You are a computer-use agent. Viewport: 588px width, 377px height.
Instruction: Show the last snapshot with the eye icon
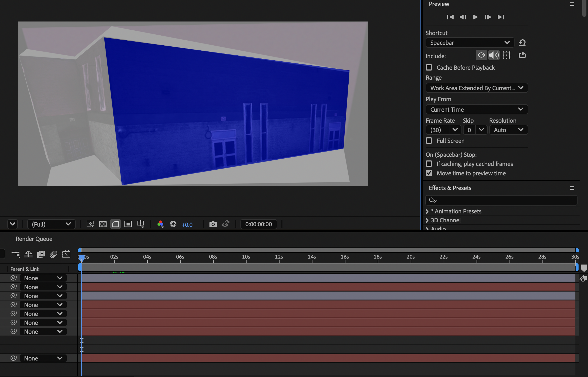(x=225, y=224)
